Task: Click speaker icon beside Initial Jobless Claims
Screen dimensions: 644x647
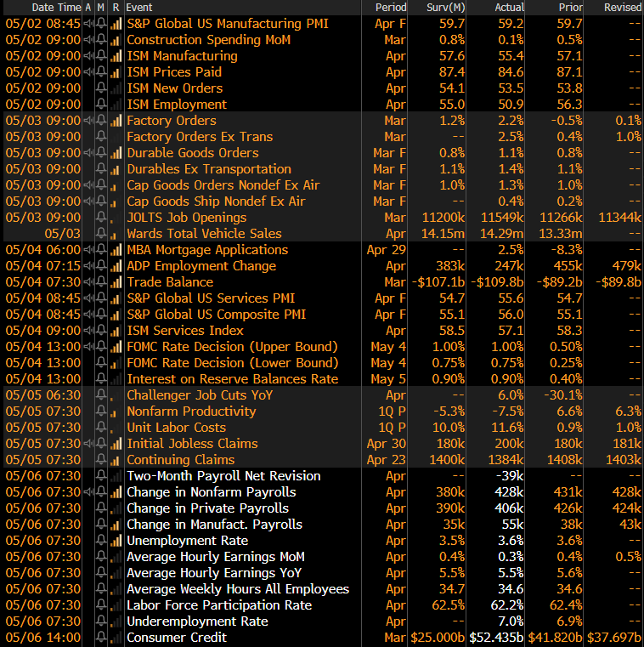Action: 88,444
